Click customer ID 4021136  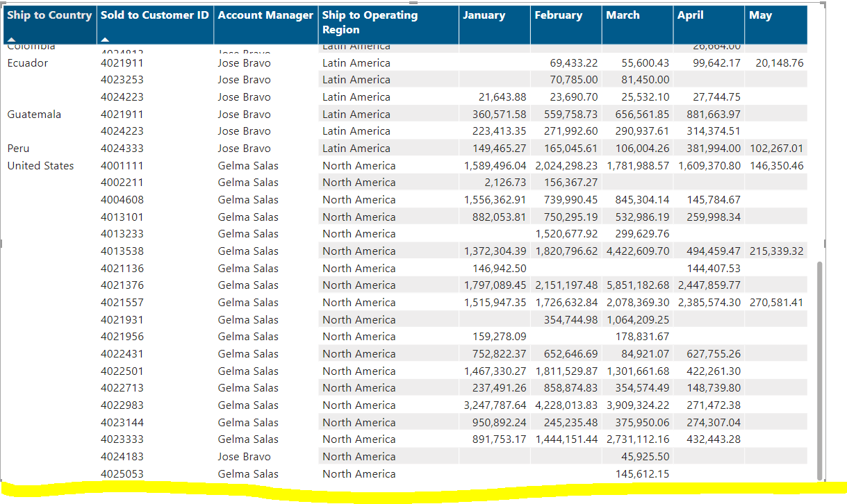pyautogui.click(x=122, y=269)
